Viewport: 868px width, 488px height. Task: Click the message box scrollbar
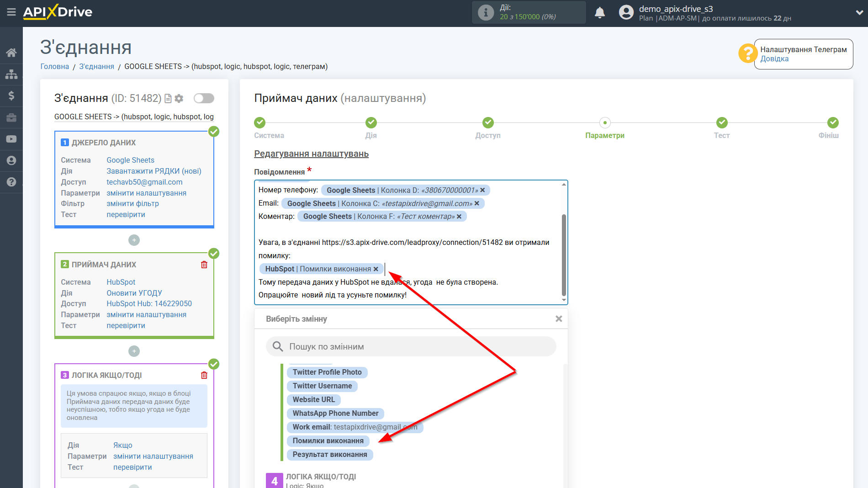pos(564,255)
